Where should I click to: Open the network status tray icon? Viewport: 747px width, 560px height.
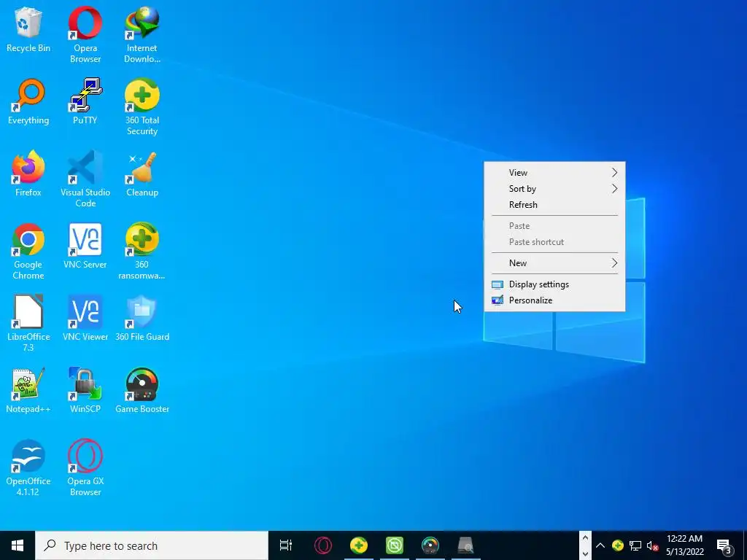coord(635,545)
